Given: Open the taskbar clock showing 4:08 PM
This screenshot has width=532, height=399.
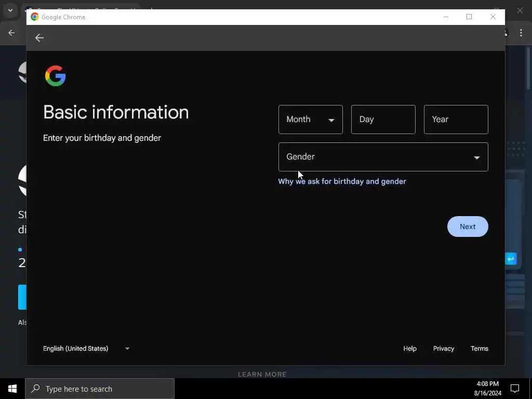Looking at the screenshot, I should click(487, 389).
